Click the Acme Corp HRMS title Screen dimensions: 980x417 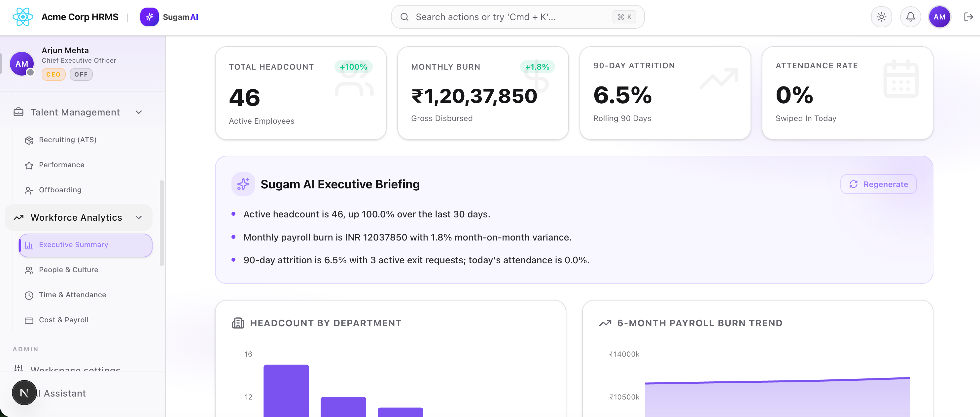click(80, 17)
